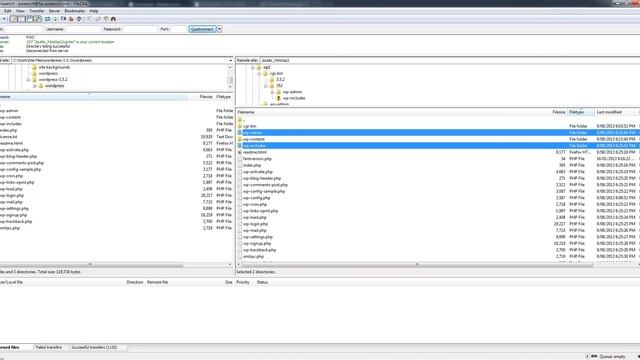The width and height of the screenshot is (640, 360).
Task: Collapse the wp2 node in remote tree
Action: pos(253,67)
